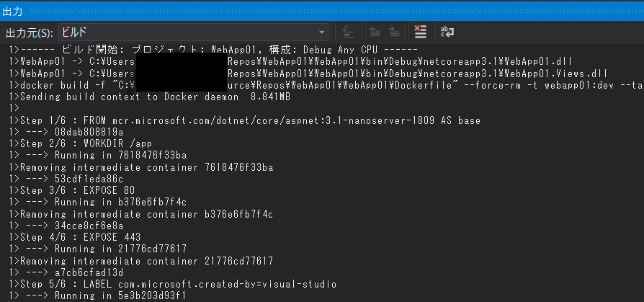Select the line ending in WebApp01.Views.dll
The height and width of the screenshot is (302, 644).
click(x=308, y=74)
